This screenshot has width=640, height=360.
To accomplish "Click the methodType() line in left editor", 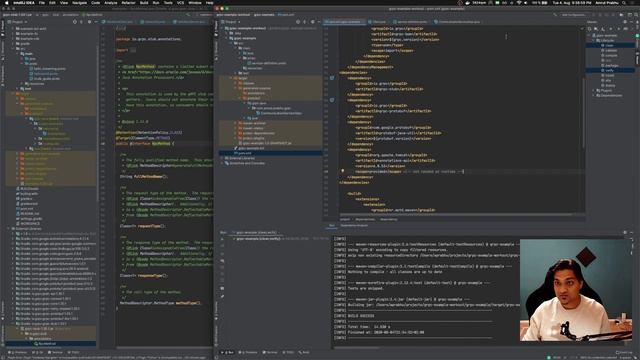I will point(160,303).
